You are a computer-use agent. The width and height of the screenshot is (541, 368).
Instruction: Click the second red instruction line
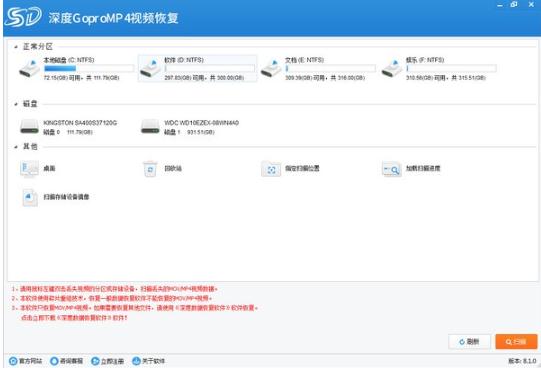click(x=112, y=298)
